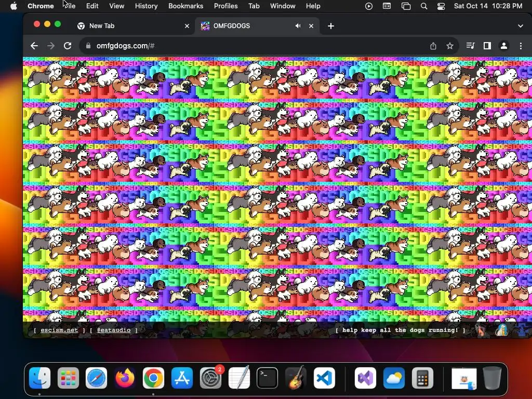Screen dimensions: 532x399
Task: Reload the omfgdogs.com page
Action: (x=68, y=46)
